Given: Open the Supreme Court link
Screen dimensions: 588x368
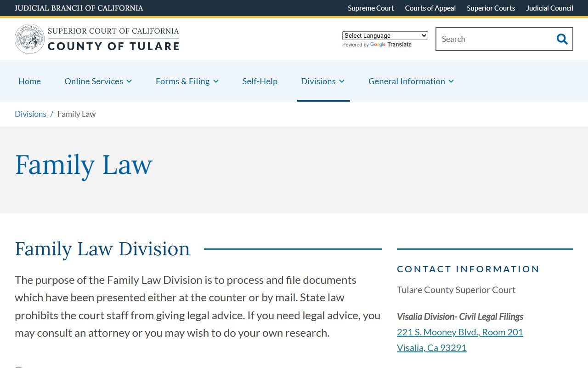Looking at the screenshot, I should (x=371, y=8).
